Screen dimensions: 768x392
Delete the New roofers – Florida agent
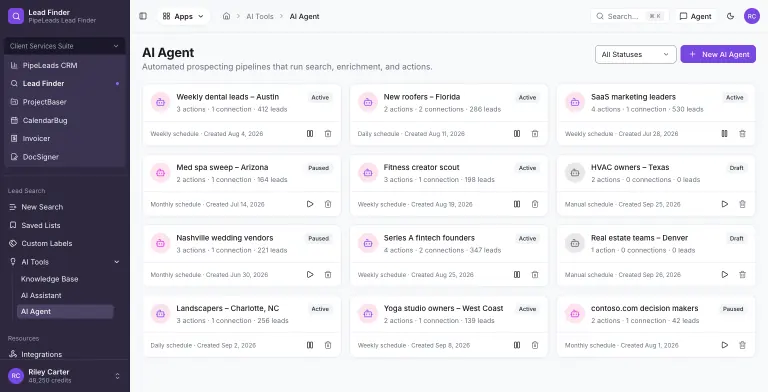click(x=535, y=134)
